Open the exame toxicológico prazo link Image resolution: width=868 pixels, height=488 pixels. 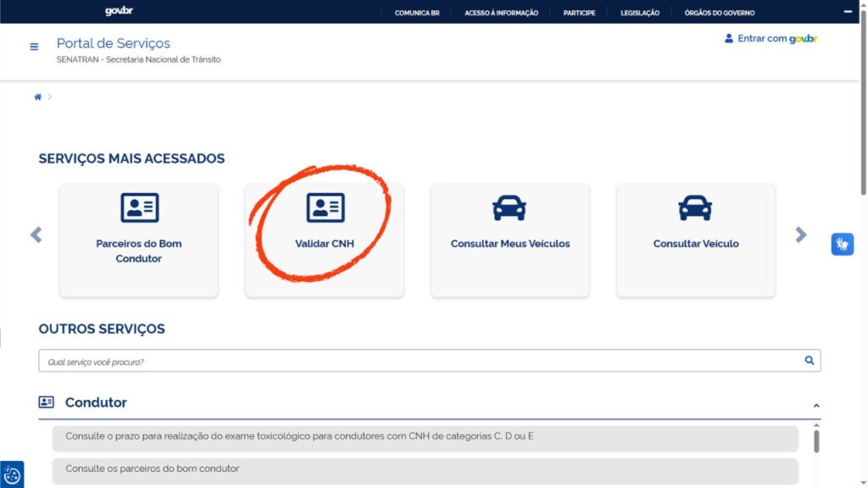pyautogui.click(x=299, y=437)
